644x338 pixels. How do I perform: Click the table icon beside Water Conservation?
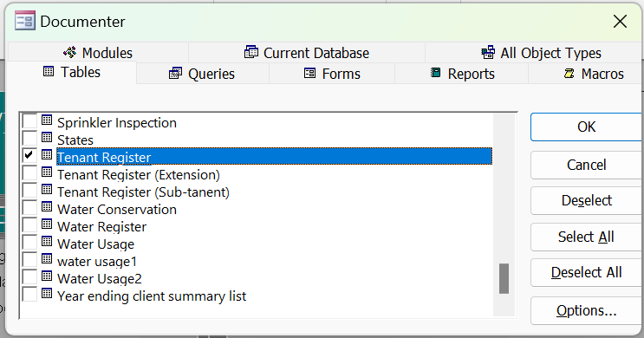tap(47, 206)
